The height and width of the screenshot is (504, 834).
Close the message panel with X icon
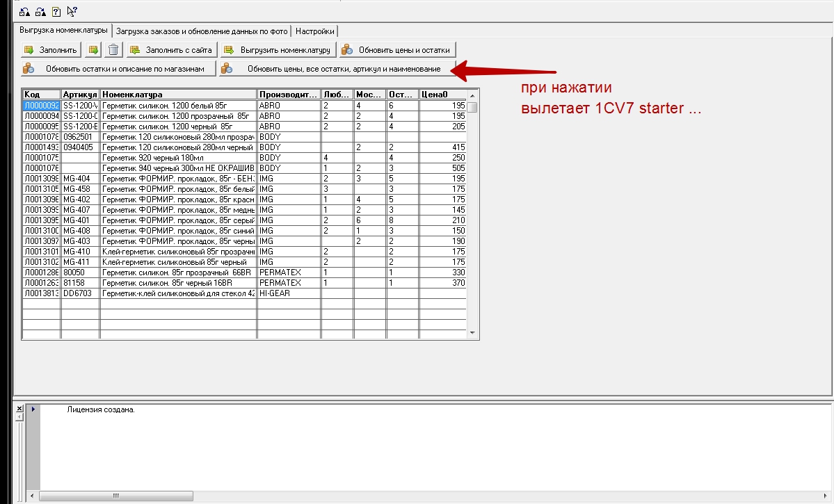[19, 408]
